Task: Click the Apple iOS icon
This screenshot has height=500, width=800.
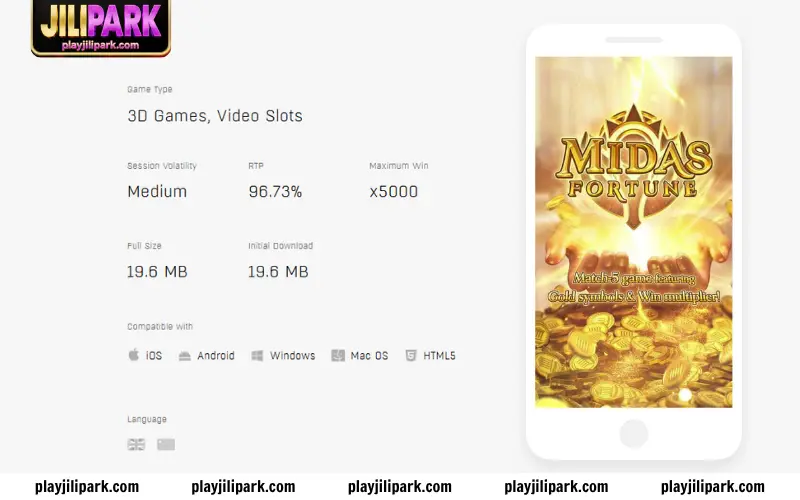Action: [134, 355]
